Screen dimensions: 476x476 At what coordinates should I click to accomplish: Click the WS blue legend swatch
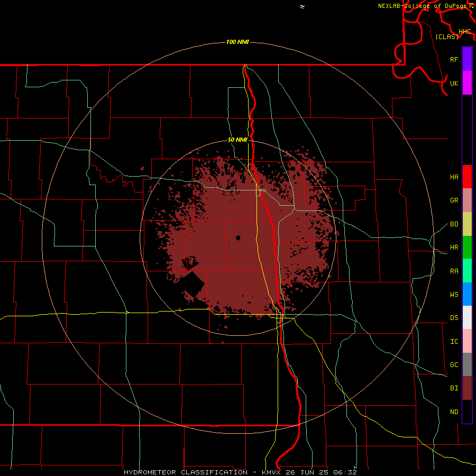coord(467,294)
